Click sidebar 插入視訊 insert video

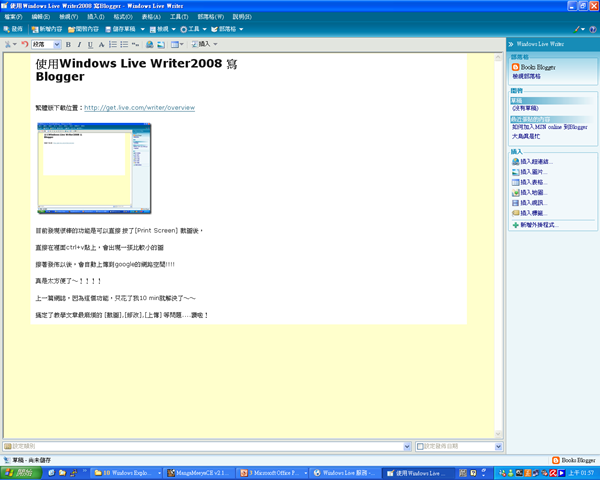(530, 203)
